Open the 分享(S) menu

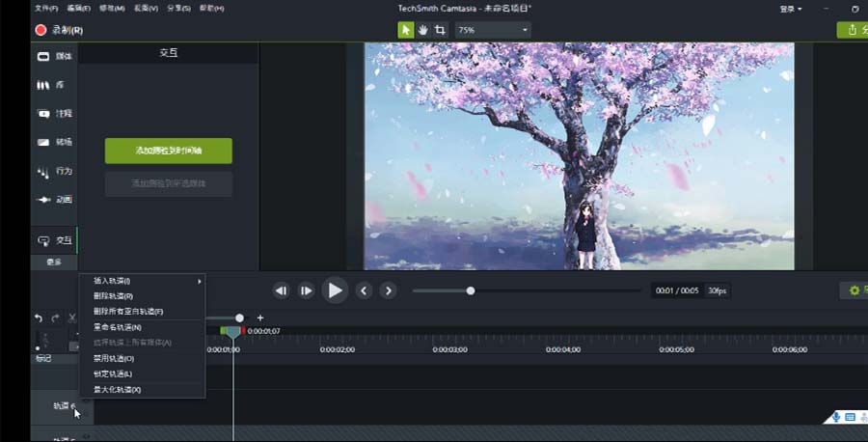coord(178,9)
